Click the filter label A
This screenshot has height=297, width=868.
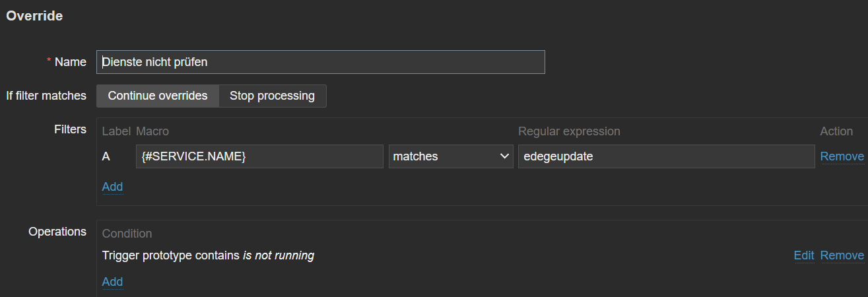click(106, 156)
